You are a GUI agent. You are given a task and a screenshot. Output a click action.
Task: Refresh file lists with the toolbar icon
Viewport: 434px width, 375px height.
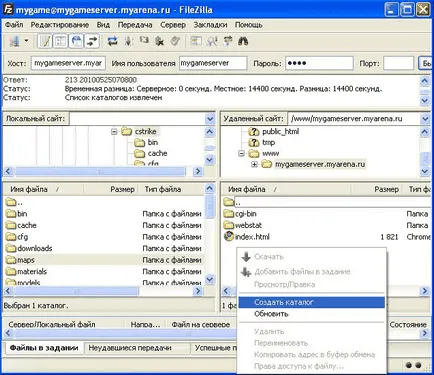pyautogui.click(x=113, y=41)
